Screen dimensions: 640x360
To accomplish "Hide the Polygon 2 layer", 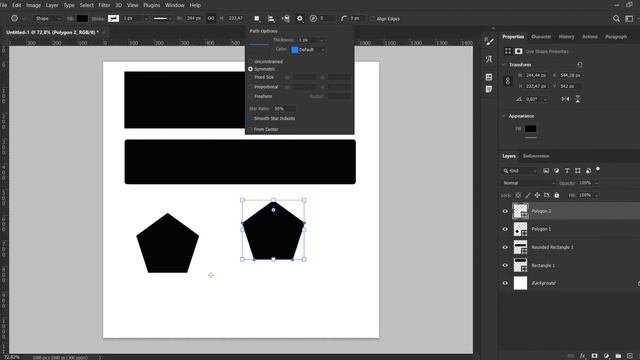I will coord(505,211).
